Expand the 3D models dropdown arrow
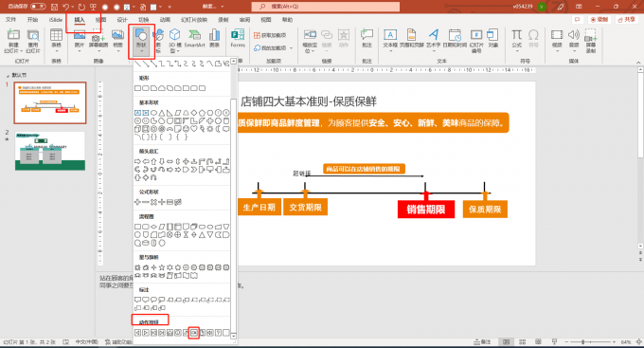Image resolution: width=644 pixels, height=348 pixels. (178, 51)
